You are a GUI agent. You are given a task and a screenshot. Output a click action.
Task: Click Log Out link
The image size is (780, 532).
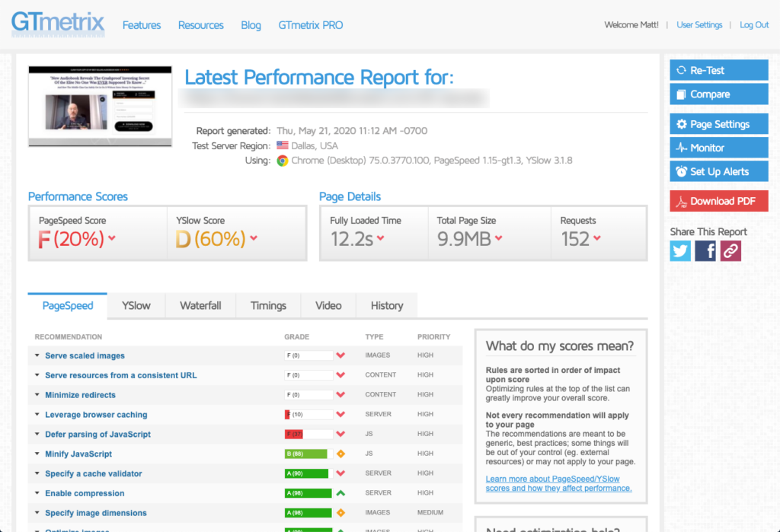pos(754,25)
